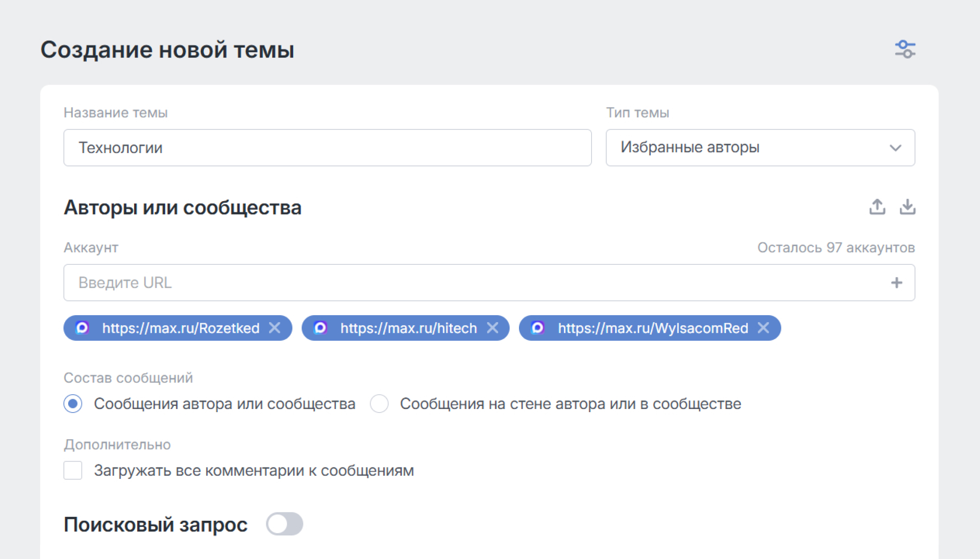This screenshot has width=980, height=559.
Task: Click the plus icon to add an account
Action: (897, 282)
